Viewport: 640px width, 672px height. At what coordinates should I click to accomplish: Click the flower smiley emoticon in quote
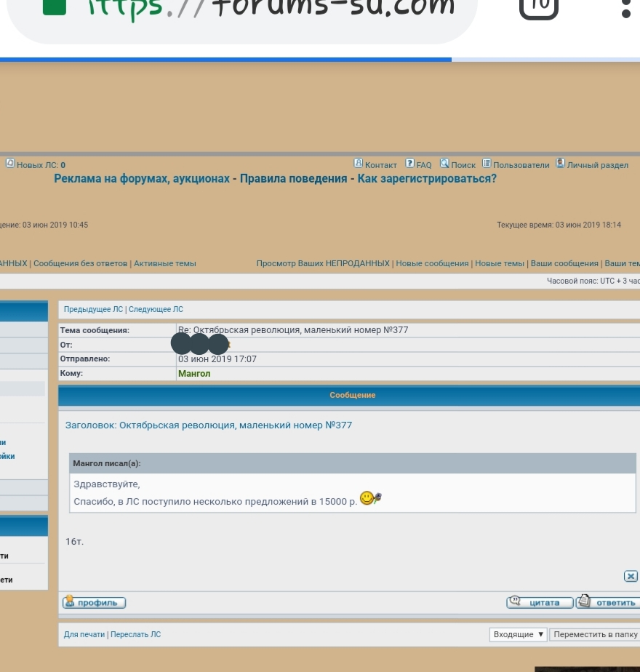click(371, 498)
